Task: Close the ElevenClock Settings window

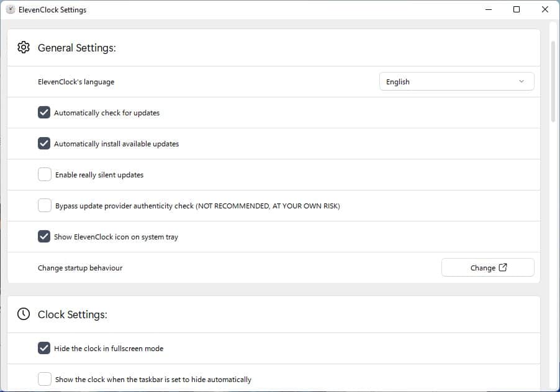Action: (545, 10)
